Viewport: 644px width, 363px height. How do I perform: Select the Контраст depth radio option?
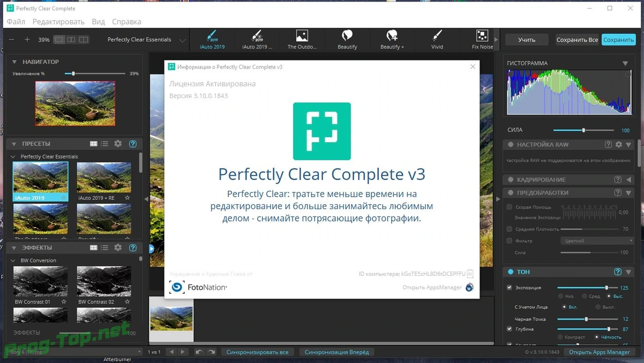[x=561, y=337]
